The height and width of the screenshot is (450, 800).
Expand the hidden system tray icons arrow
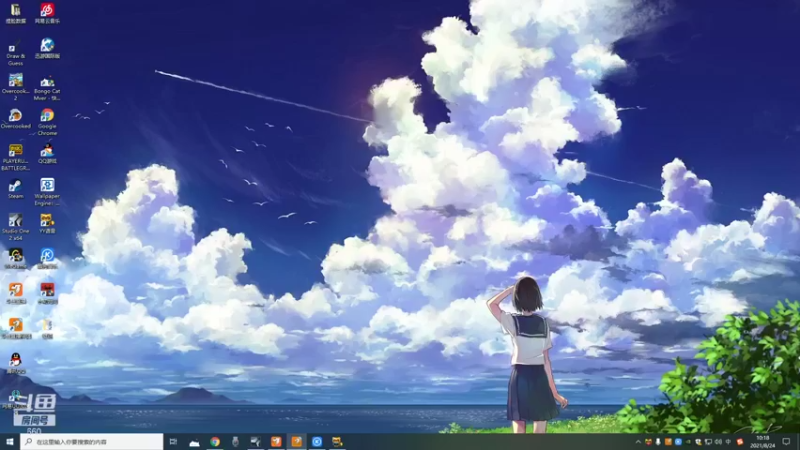coord(638,442)
